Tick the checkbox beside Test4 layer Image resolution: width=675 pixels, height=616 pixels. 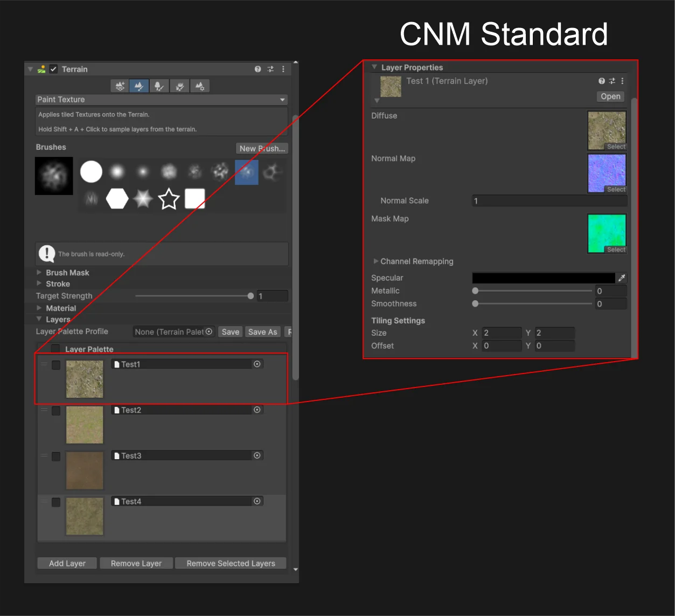point(56,502)
